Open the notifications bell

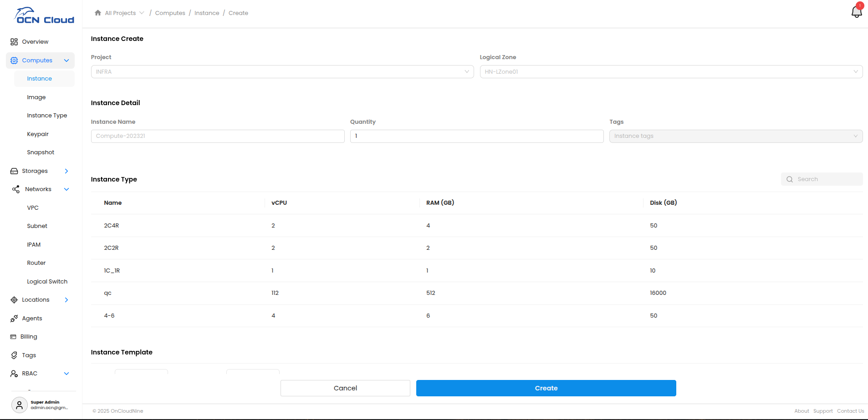pyautogui.click(x=856, y=12)
